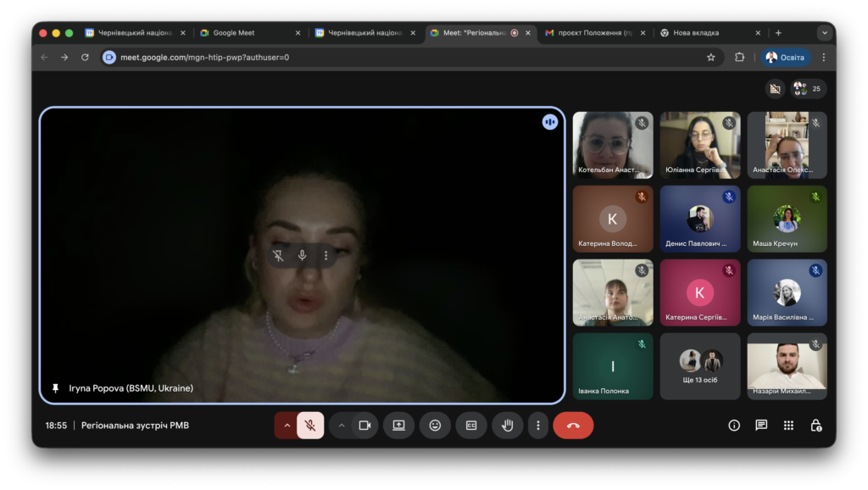Expand video settings arrow beside camera
This screenshot has width=868, height=490.
[x=342, y=426]
